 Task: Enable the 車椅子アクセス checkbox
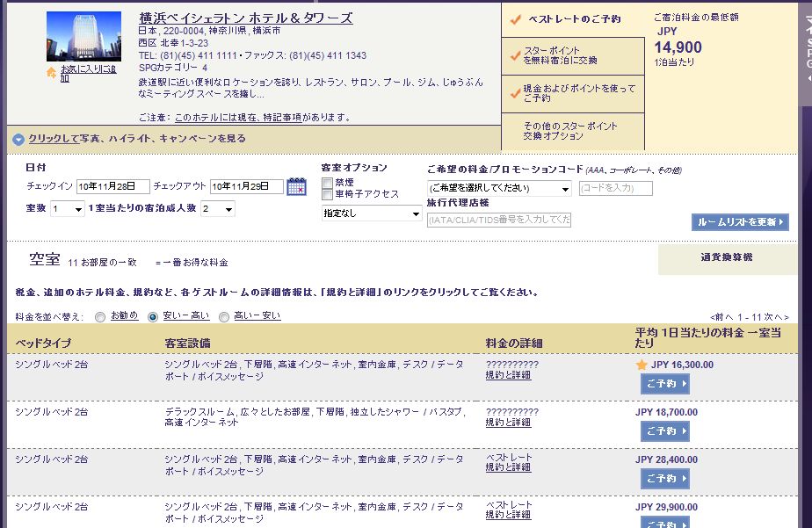click(x=327, y=194)
